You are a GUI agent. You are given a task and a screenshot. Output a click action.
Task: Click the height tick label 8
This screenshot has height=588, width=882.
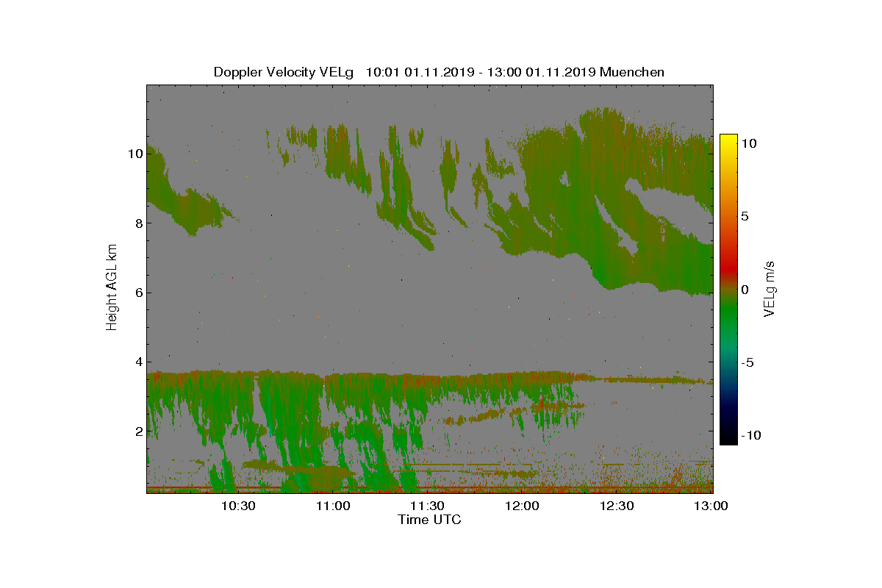pos(138,223)
